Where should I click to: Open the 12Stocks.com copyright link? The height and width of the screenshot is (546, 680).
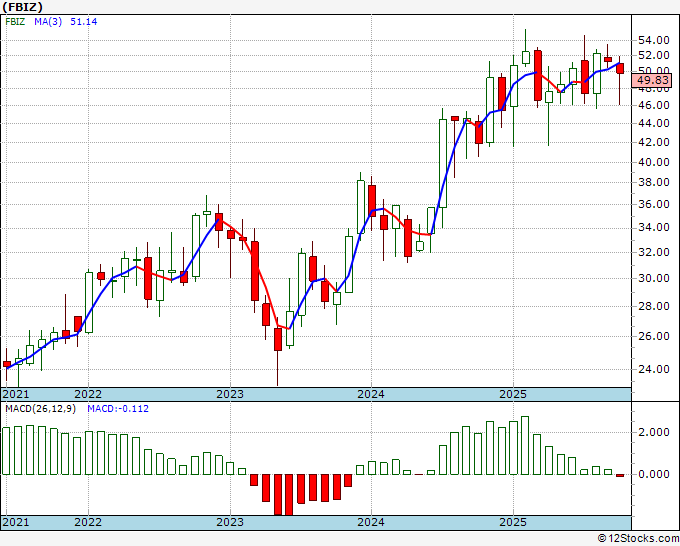pos(638,539)
